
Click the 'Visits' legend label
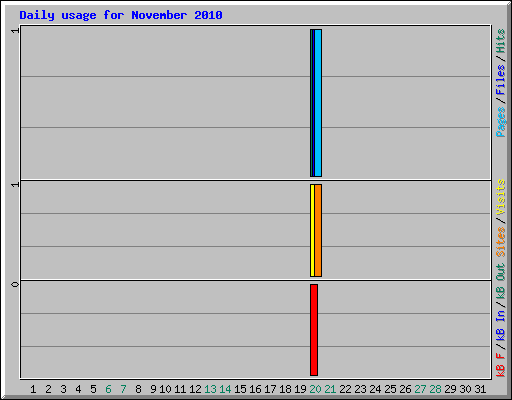coord(501,197)
